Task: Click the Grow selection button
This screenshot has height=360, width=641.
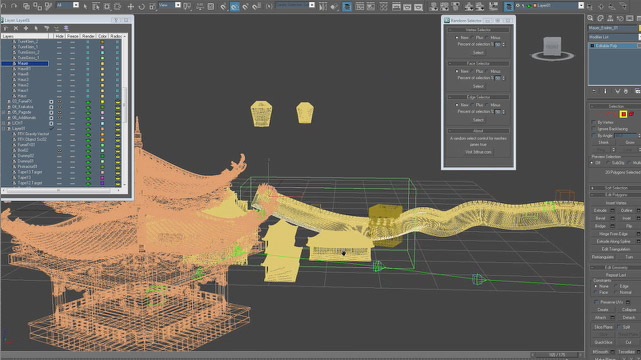Action: pos(630,143)
